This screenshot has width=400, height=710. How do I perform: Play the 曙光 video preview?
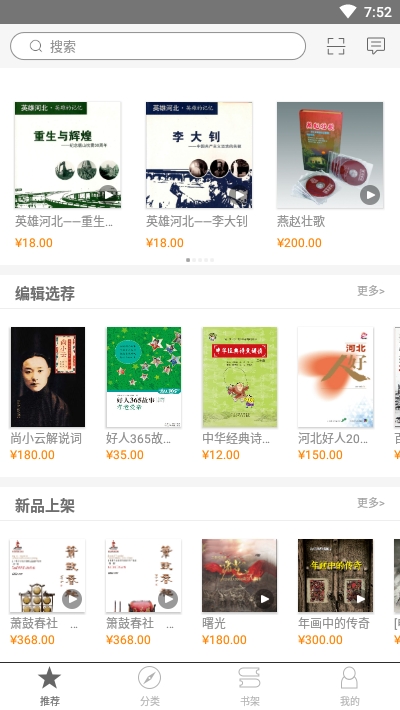tap(264, 599)
